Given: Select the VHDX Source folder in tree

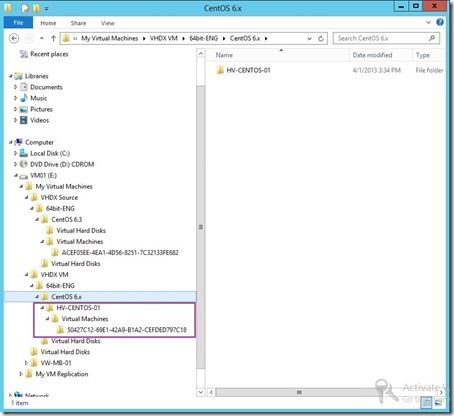Looking at the screenshot, I should 59,197.
